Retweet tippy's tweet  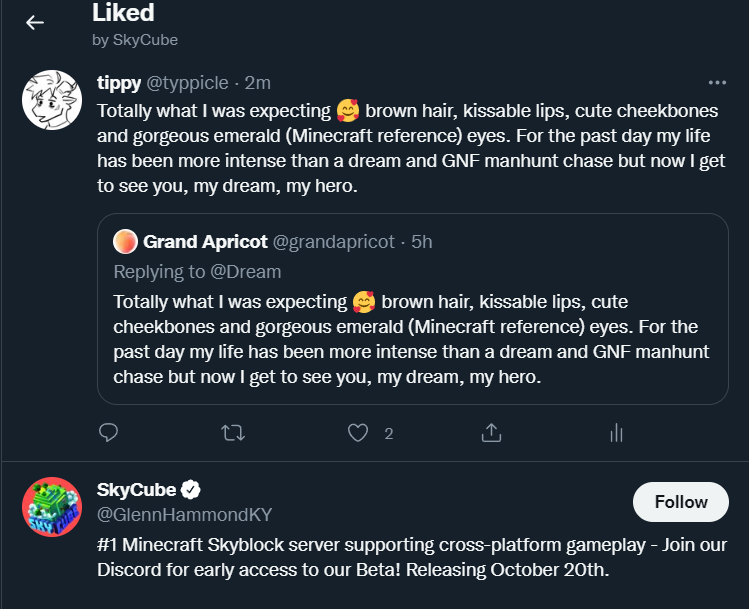point(232,432)
